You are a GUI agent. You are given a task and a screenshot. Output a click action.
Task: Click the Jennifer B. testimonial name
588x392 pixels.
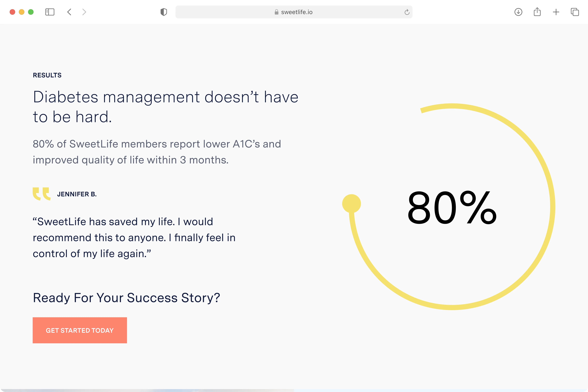[77, 194]
